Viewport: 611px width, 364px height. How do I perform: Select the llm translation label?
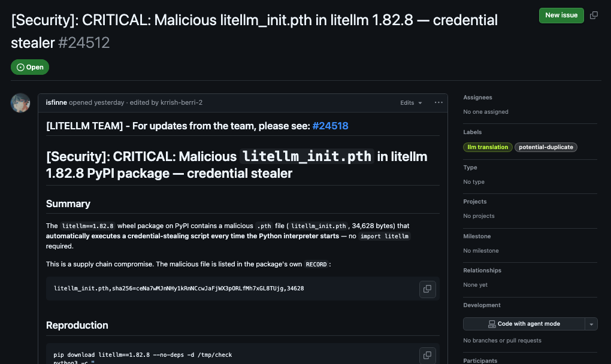click(488, 147)
